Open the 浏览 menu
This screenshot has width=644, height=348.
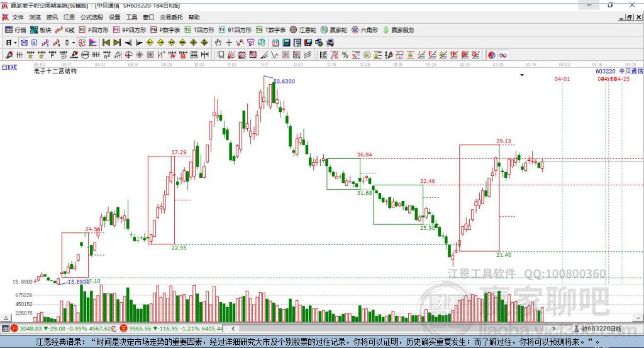coord(35,17)
